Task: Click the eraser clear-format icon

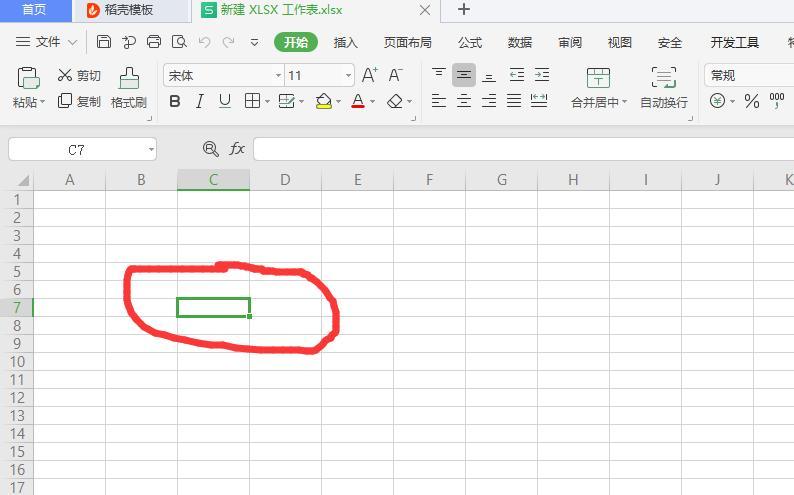Action: pyautogui.click(x=394, y=101)
